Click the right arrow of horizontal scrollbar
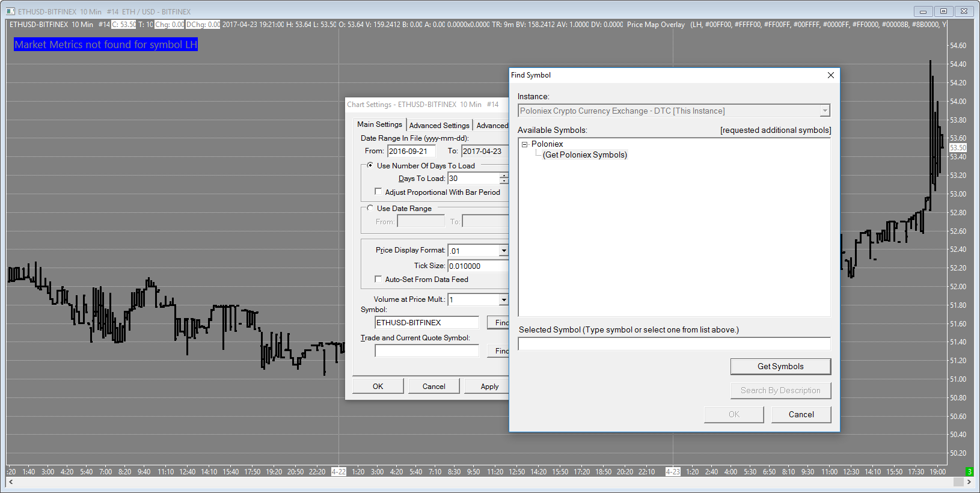 coord(969,482)
